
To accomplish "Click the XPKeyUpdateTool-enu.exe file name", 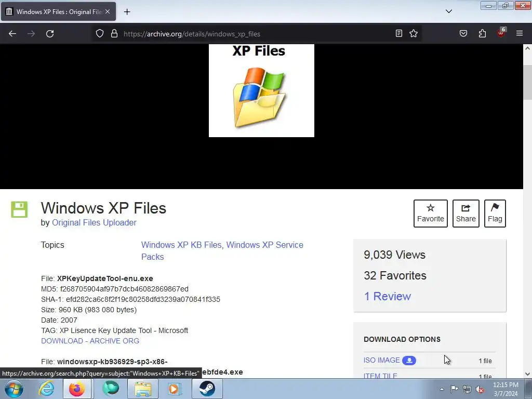I will (105, 278).
